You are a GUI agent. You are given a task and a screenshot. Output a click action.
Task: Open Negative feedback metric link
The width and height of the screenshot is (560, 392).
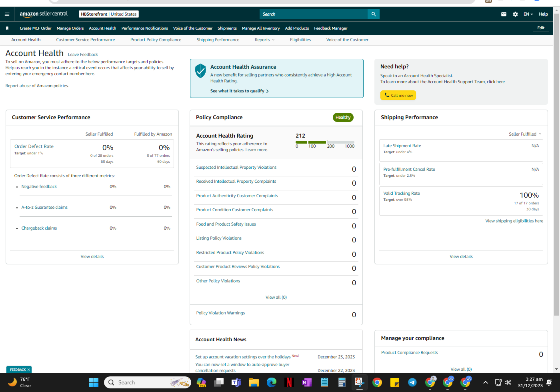[x=39, y=186]
